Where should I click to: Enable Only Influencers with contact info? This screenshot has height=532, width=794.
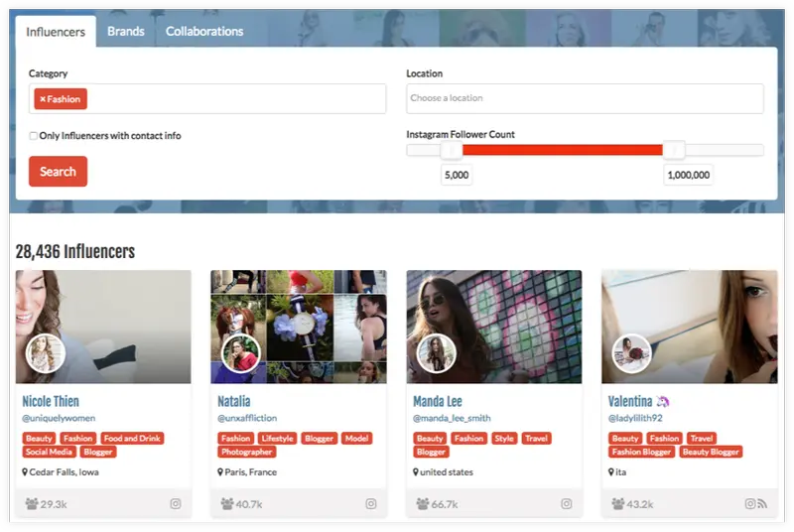point(34,136)
